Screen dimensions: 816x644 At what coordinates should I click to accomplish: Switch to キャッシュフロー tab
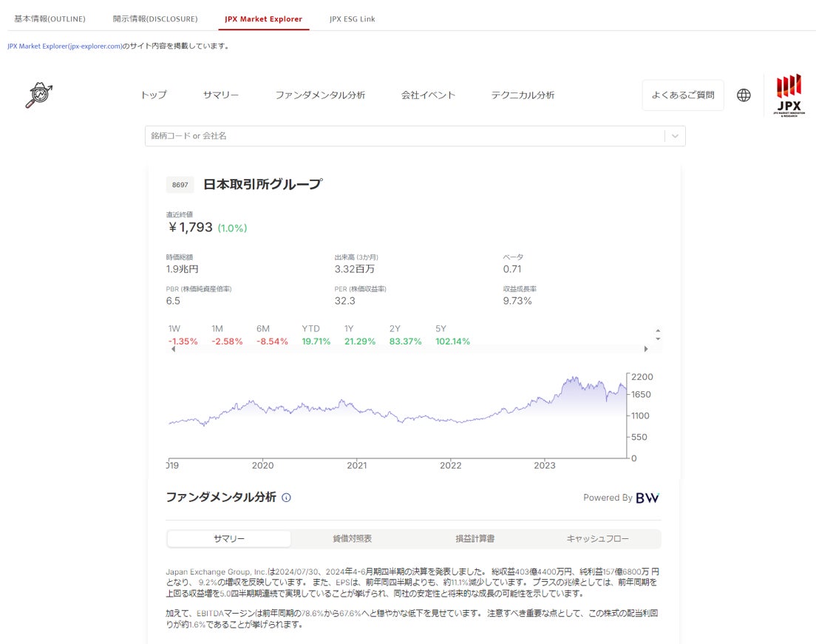click(598, 539)
